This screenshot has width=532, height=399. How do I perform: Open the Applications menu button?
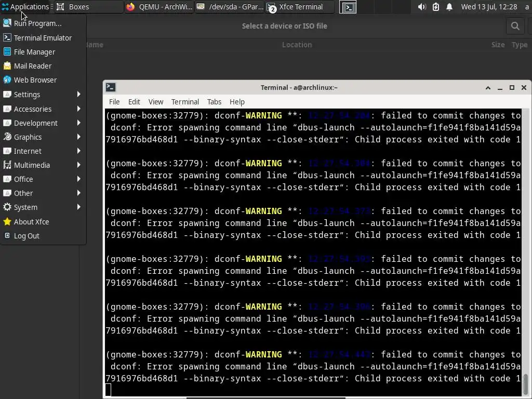(25, 6)
